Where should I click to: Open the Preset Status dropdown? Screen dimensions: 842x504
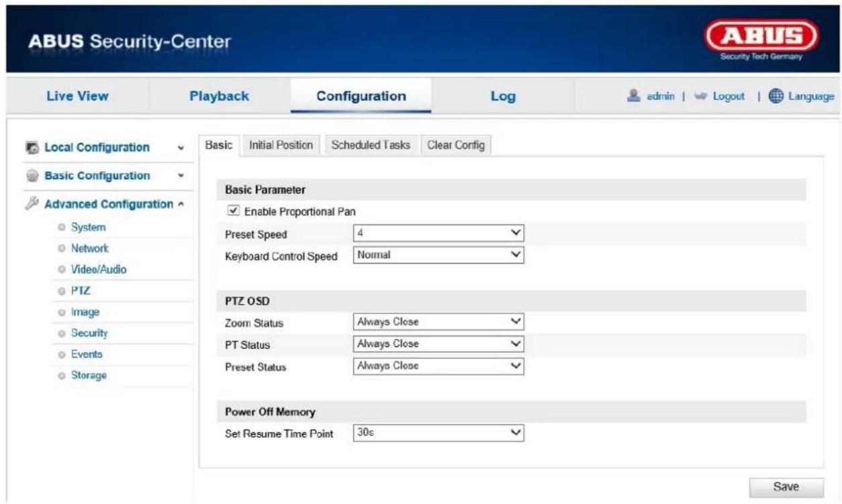(438, 366)
